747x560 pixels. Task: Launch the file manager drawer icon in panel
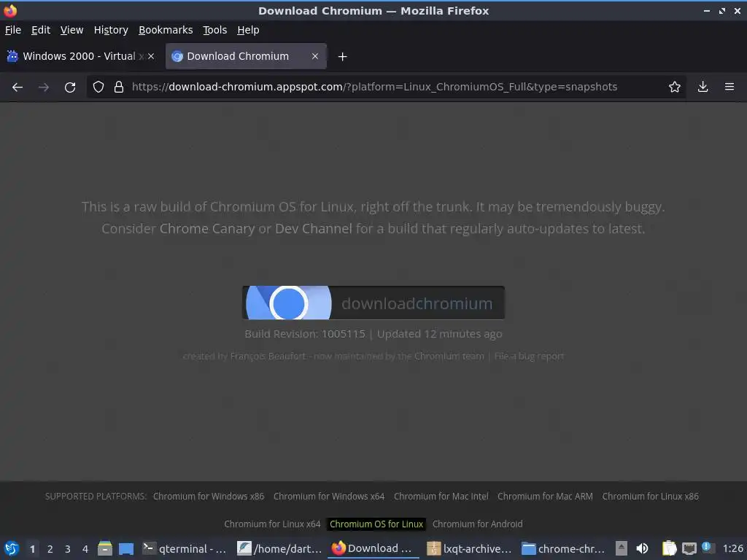click(x=105, y=548)
